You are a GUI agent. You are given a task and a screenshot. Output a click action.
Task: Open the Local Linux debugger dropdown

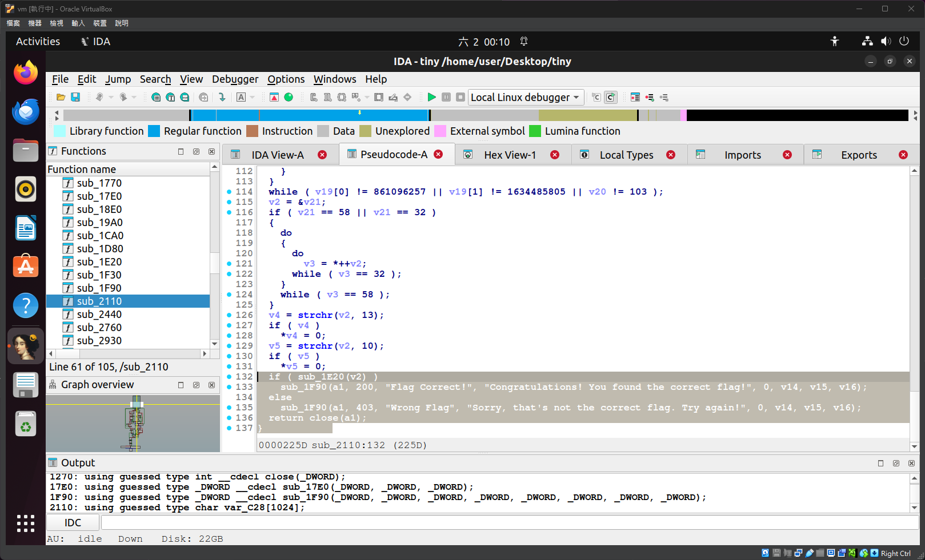click(x=526, y=97)
